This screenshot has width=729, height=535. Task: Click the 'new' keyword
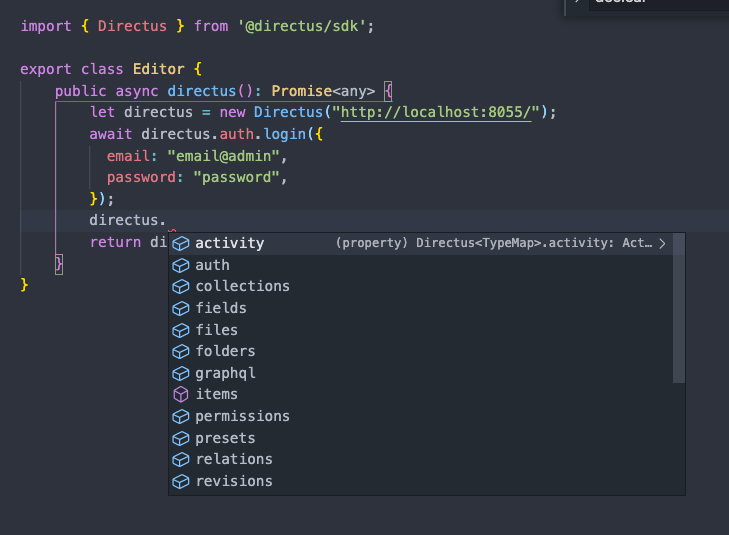[232, 113]
